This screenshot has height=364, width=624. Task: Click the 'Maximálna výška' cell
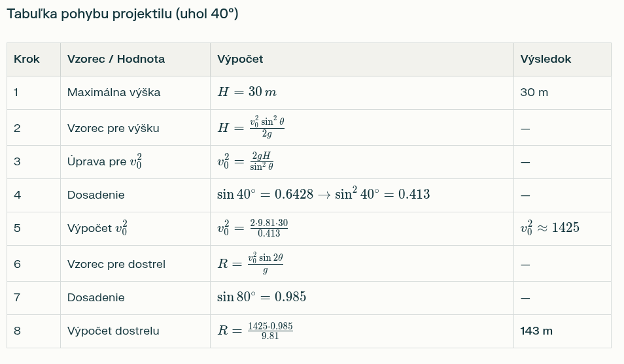tap(114, 92)
